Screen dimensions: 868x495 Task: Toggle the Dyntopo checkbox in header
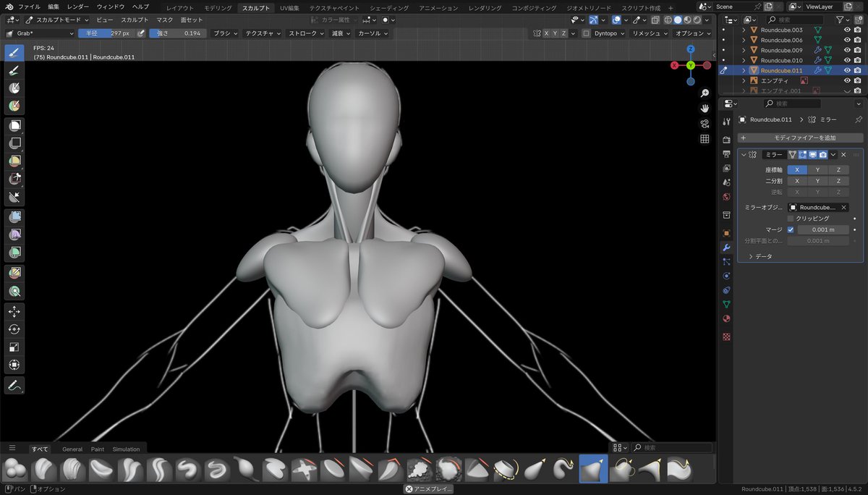(586, 33)
